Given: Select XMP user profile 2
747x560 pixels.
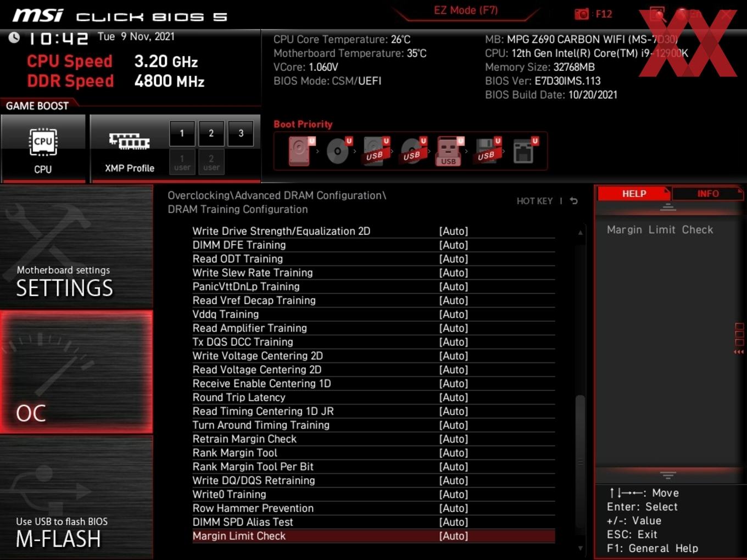Looking at the screenshot, I should (x=211, y=162).
